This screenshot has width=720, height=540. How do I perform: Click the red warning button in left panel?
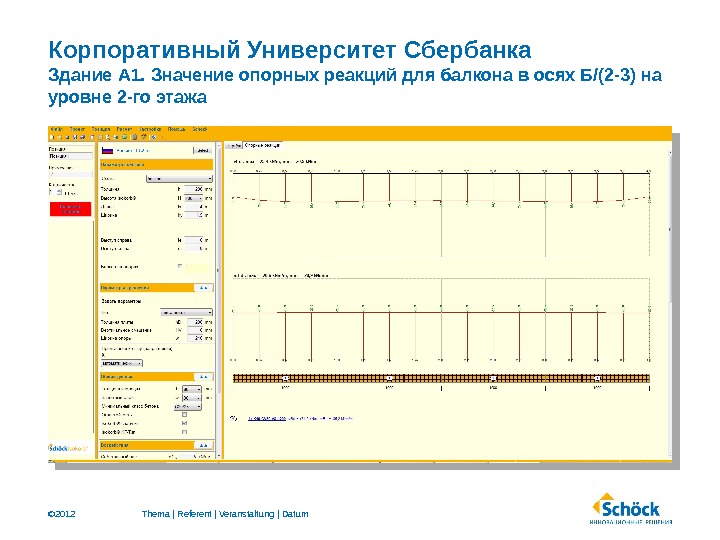71,209
